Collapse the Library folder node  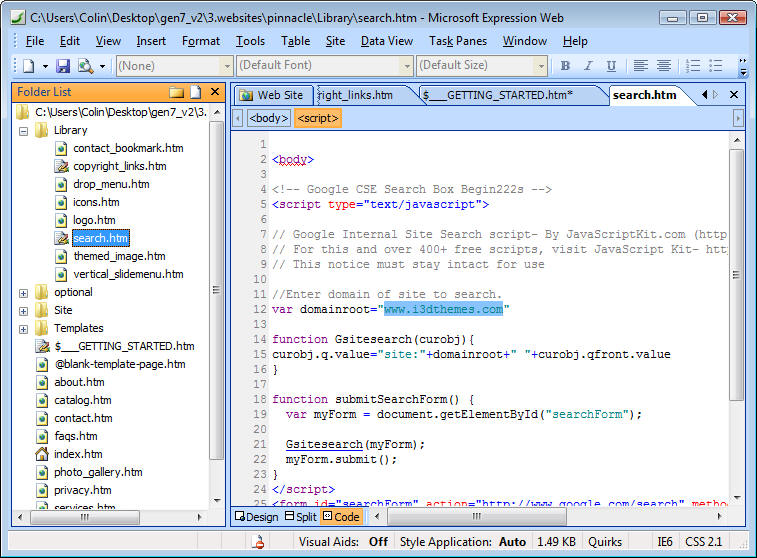[x=23, y=130]
